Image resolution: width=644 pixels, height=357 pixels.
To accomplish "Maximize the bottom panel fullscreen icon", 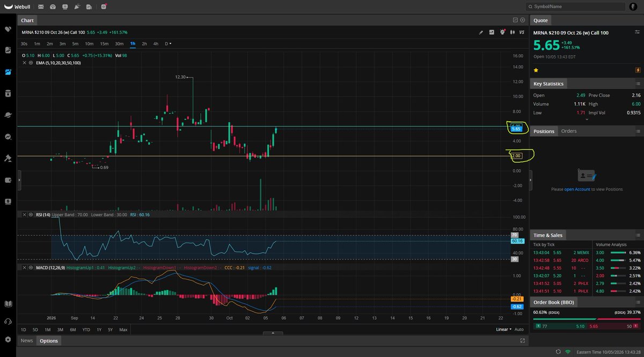I will [523, 340].
